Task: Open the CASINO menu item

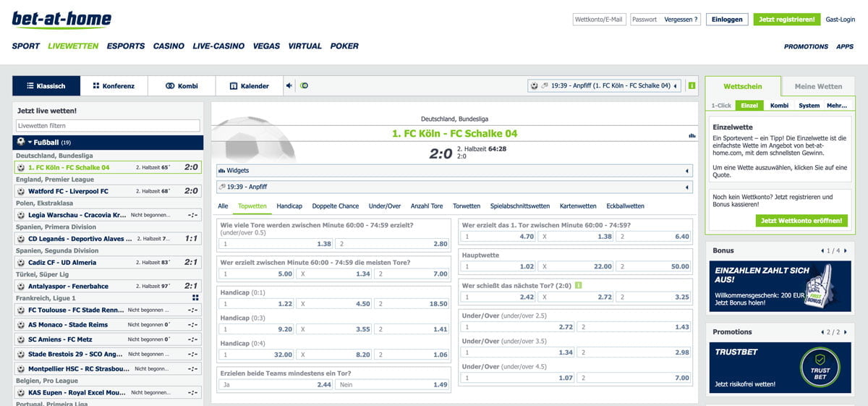Action: [x=169, y=46]
